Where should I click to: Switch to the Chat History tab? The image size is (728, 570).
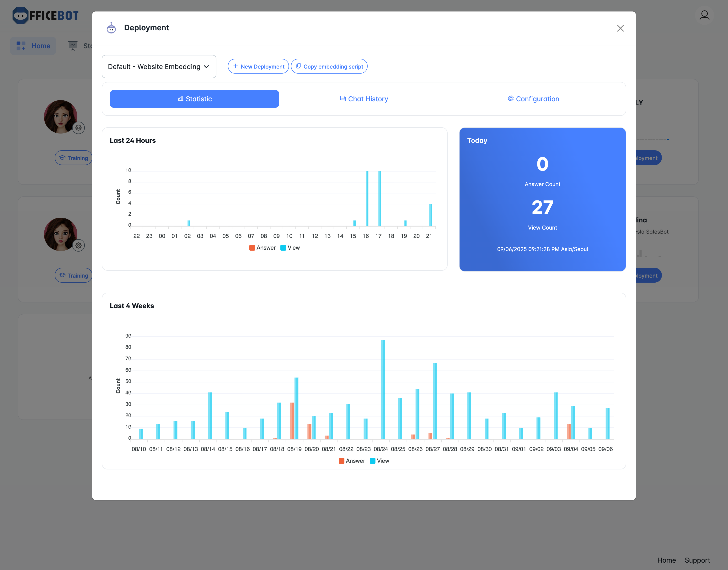pos(364,99)
